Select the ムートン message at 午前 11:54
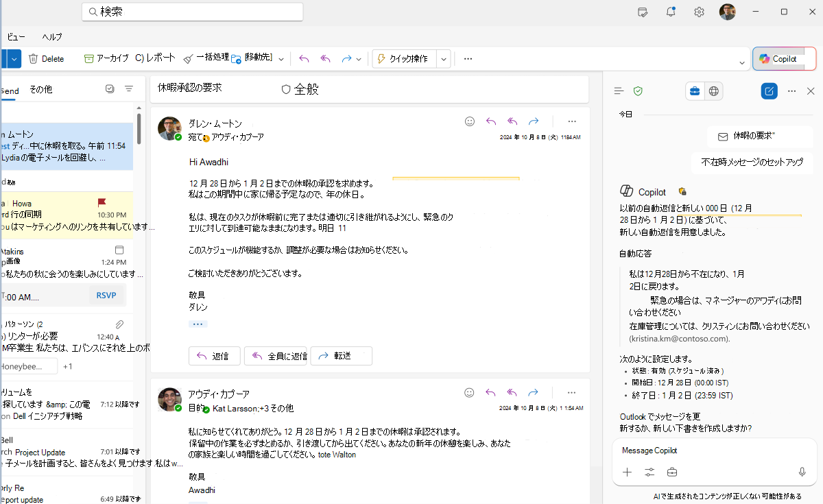823x504 pixels. [x=67, y=146]
